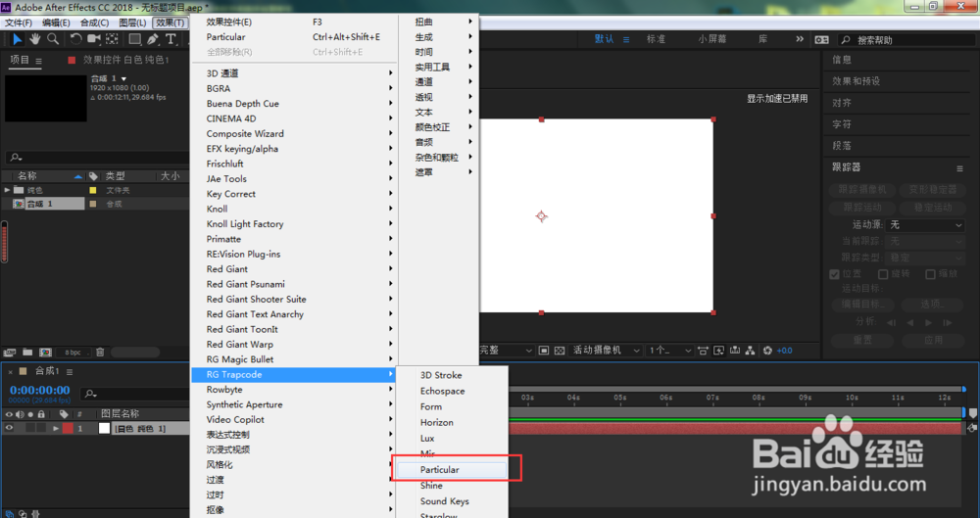Open the 合成 1 dropdown arrow in Project preview

click(x=123, y=78)
